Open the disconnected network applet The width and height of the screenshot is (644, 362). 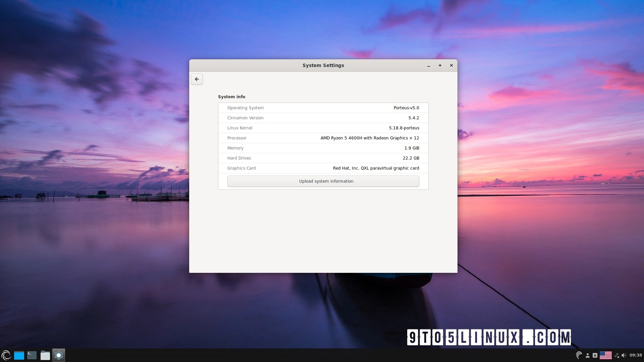coord(616,355)
